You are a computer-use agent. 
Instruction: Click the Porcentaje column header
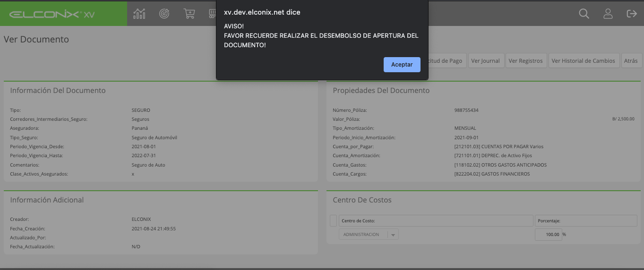coord(586,221)
